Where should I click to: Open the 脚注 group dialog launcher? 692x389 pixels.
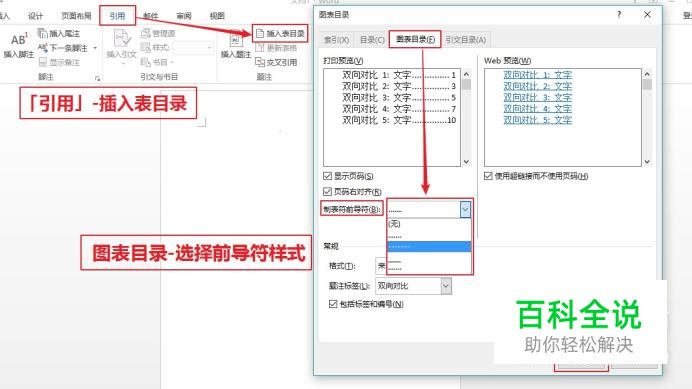[x=97, y=78]
